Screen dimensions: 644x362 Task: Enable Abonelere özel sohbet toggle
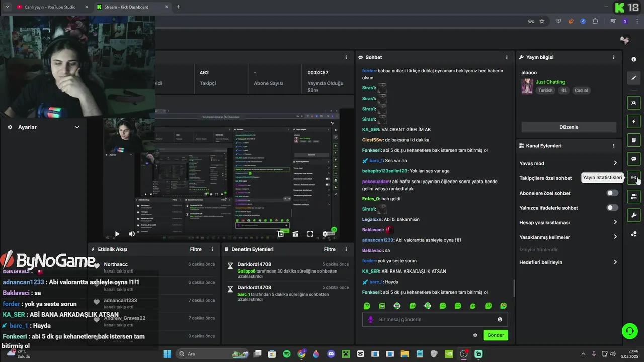612,193
